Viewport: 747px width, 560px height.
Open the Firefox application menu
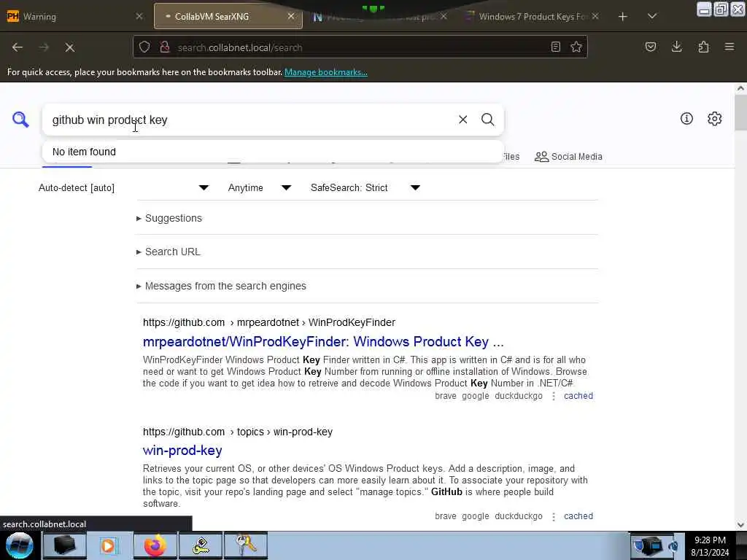tap(729, 47)
